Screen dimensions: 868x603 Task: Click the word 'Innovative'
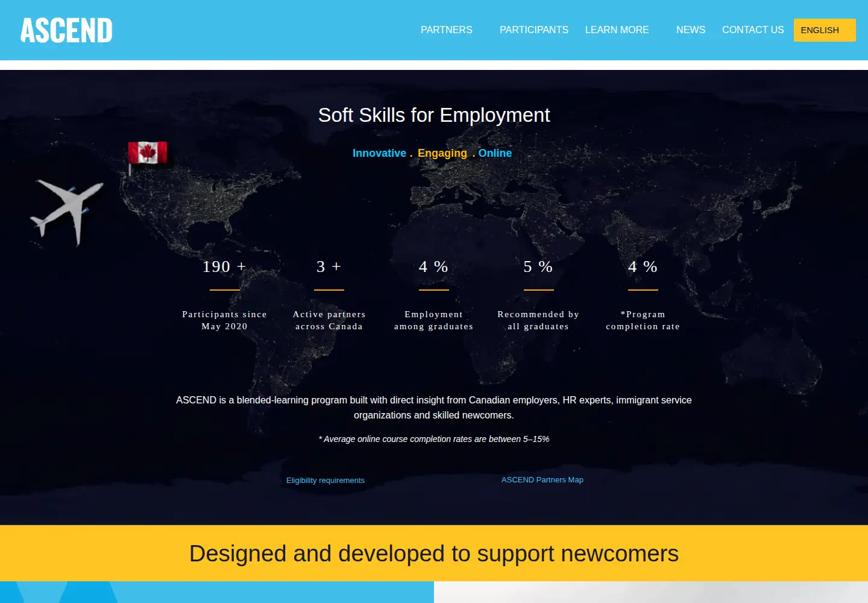(379, 153)
